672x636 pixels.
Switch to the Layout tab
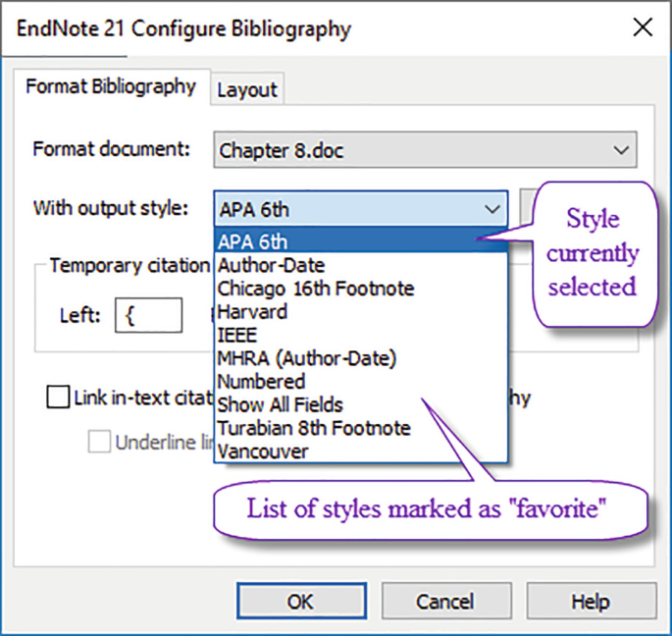[x=247, y=89]
